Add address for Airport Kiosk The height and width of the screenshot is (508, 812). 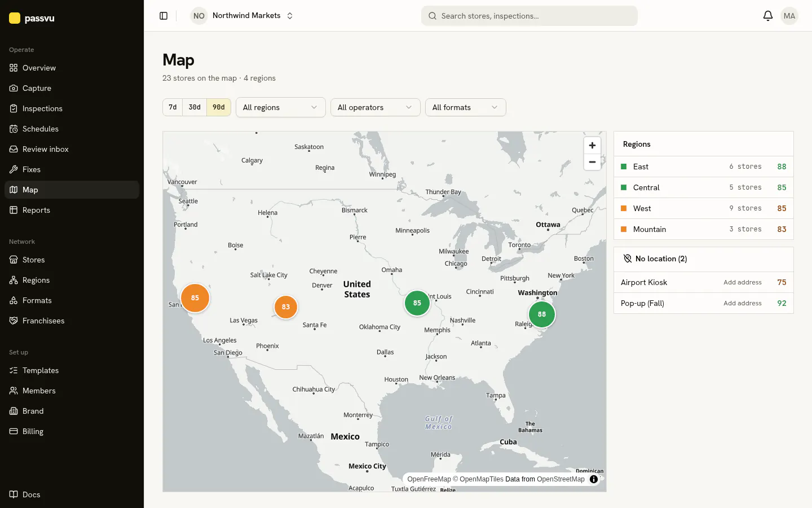click(x=742, y=282)
